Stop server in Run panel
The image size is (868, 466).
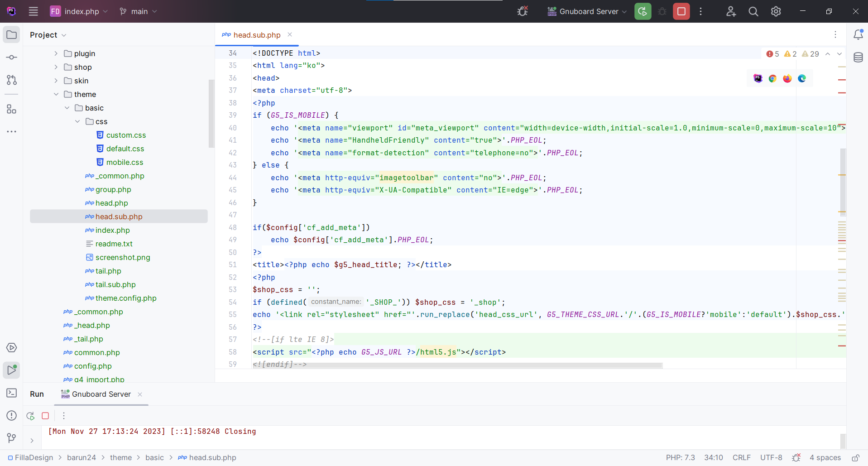click(x=45, y=416)
